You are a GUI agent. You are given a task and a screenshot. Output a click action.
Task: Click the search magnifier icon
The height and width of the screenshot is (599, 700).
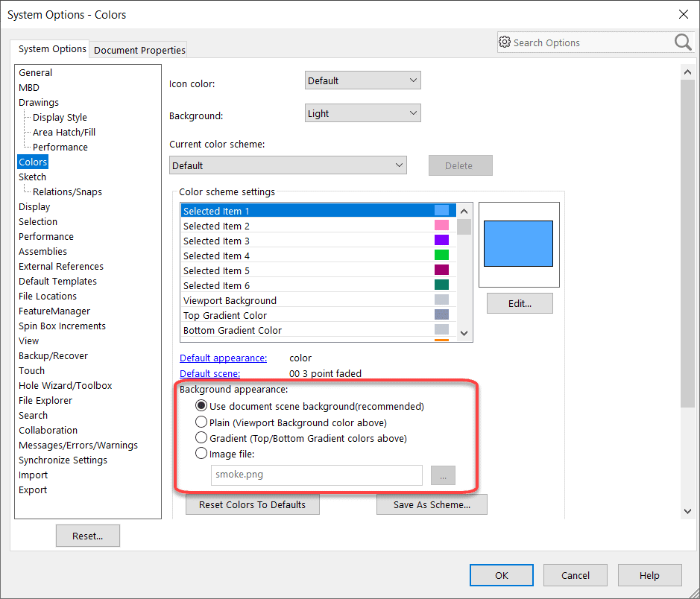click(x=683, y=42)
